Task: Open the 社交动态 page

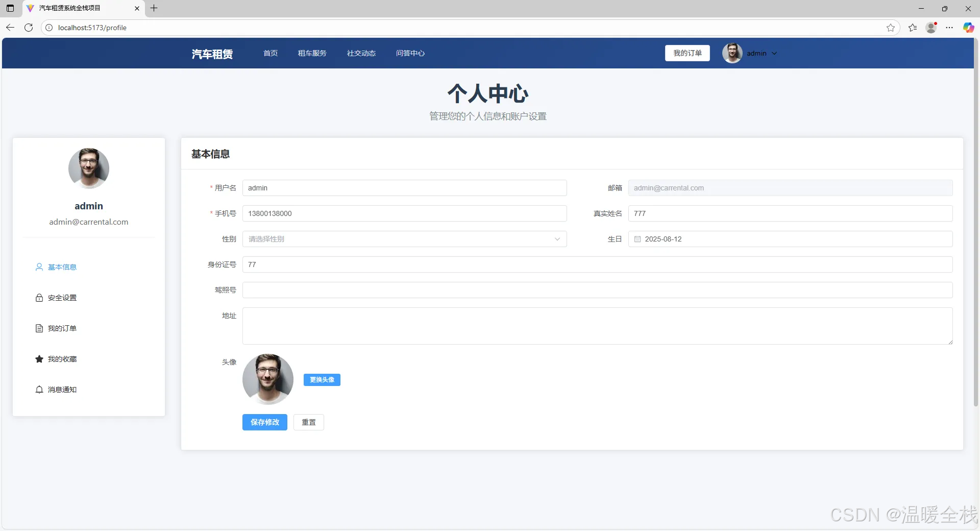Action: [361, 53]
